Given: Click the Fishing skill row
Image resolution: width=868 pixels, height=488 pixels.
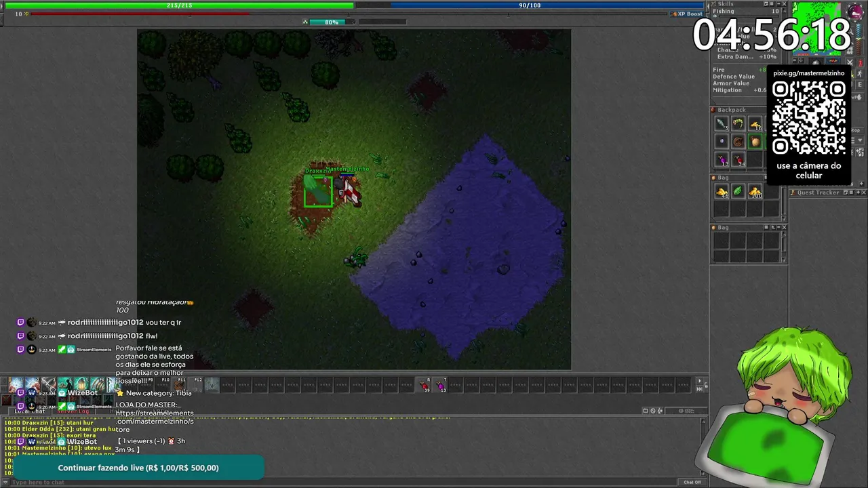Looking at the screenshot, I should [x=745, y=12].
